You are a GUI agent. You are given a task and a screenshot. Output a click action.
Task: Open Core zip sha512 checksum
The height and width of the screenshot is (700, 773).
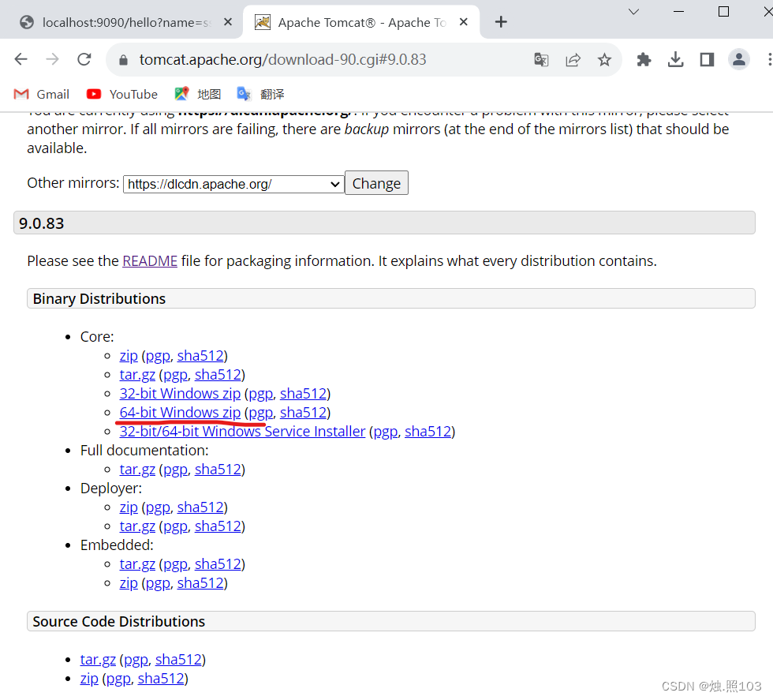point(200,356)
